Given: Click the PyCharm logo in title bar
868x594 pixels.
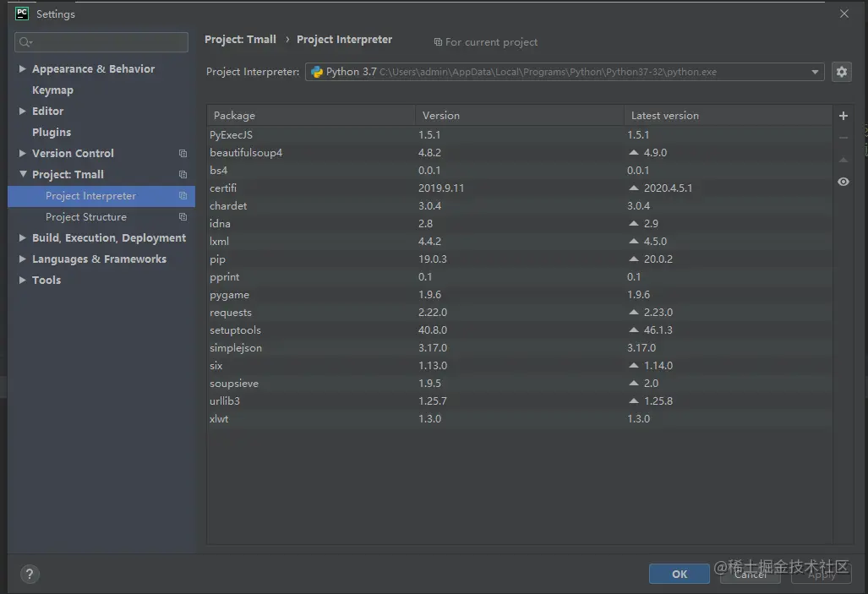Looking at the screenshot, I should (22, 14).
